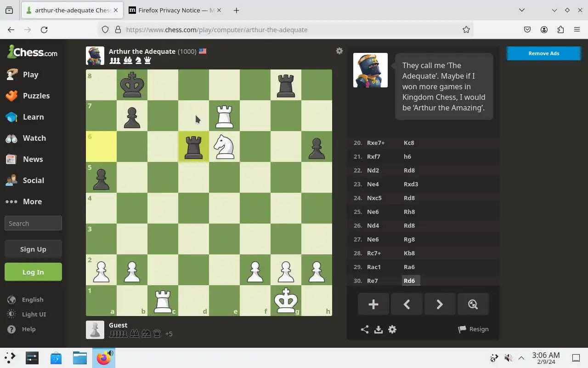Toggle Light UI theme
Image resolution: width=588 pixels, height=368 pixels.
(27, 314)
